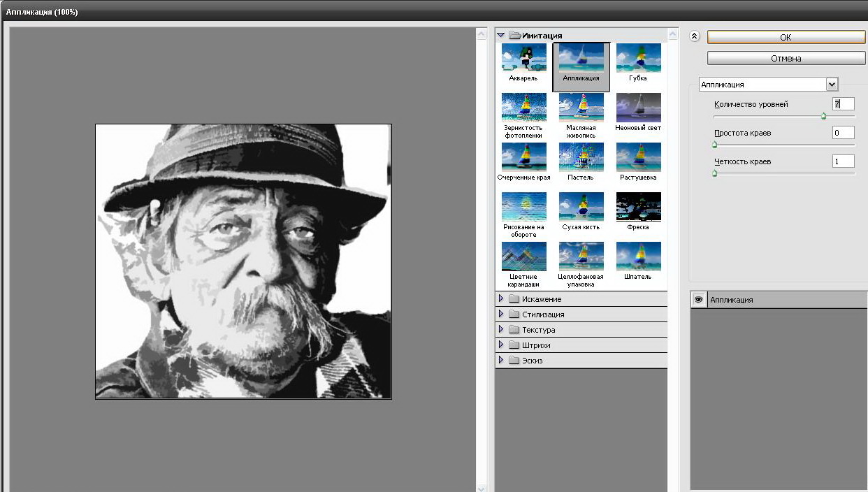
Task: Click the Простота краев value field
Action: [844, 133]
